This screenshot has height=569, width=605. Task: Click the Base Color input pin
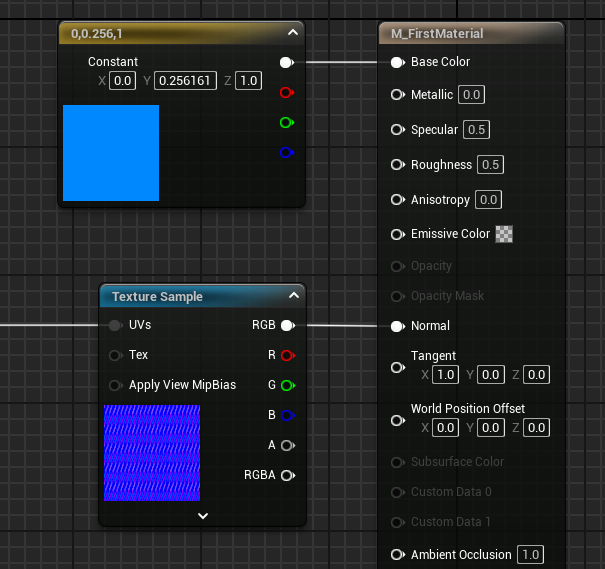click(x=397, y=62)
